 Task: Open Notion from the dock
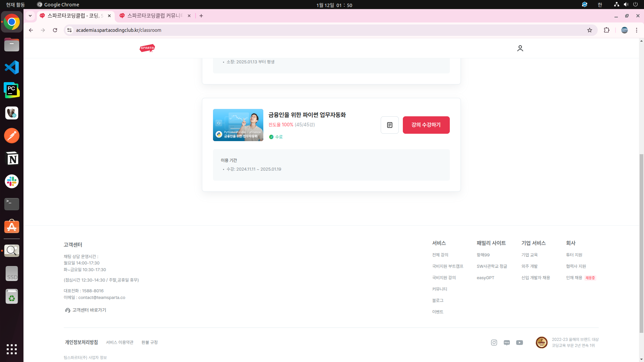tap(12, 159)
